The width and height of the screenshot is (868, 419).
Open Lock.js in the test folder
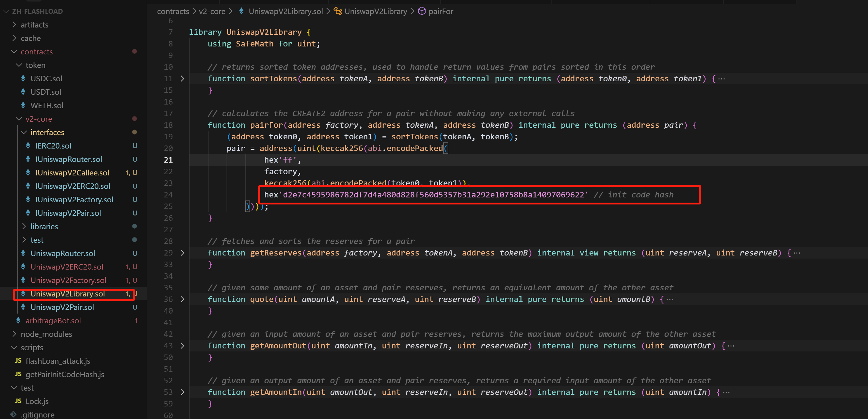37,402
